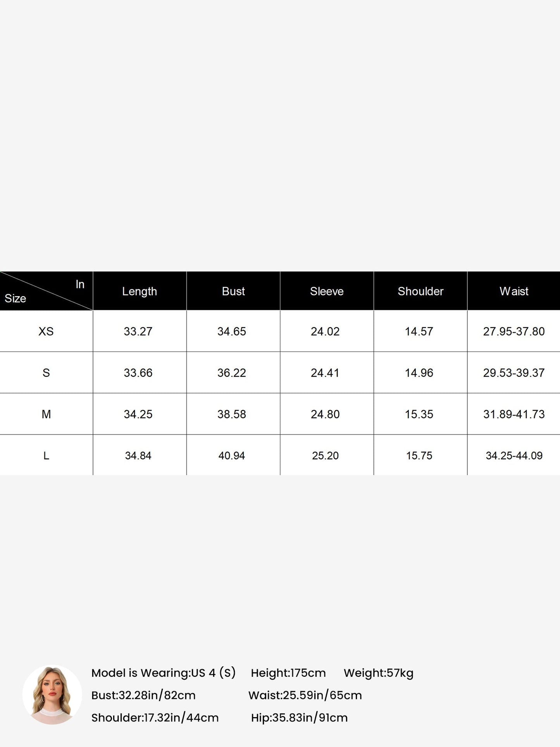Click the L waist range 34.25-44.09

coord(514,456)
